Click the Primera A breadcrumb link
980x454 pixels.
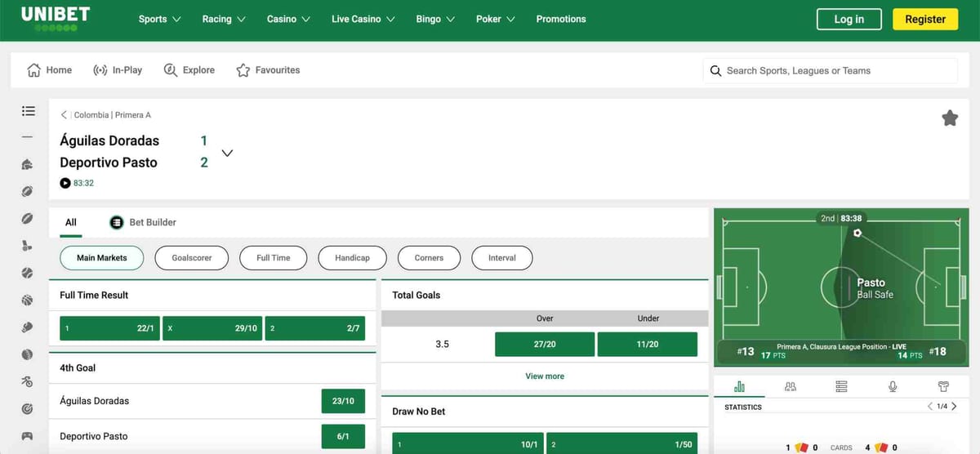coord(133,115)
